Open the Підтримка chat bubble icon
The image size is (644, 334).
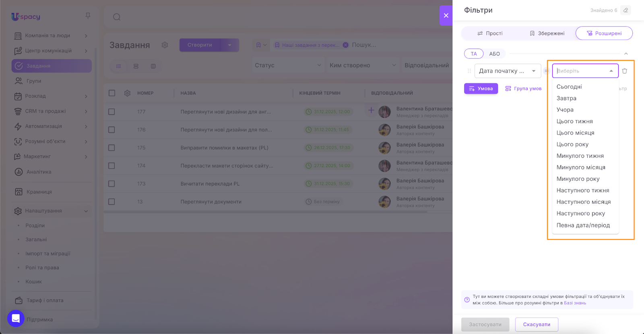pos(16,319)
